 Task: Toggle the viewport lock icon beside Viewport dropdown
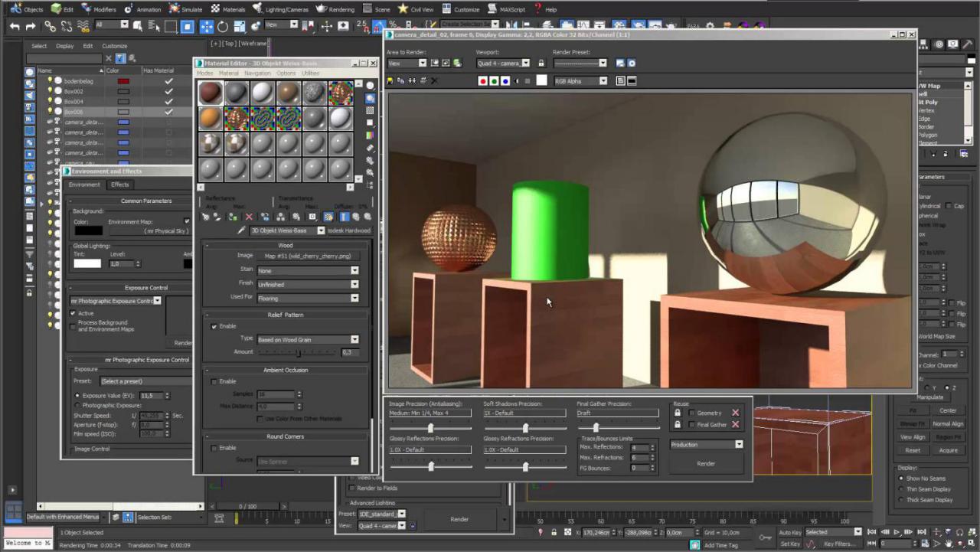pyautogui.click(x=541, y=63)
